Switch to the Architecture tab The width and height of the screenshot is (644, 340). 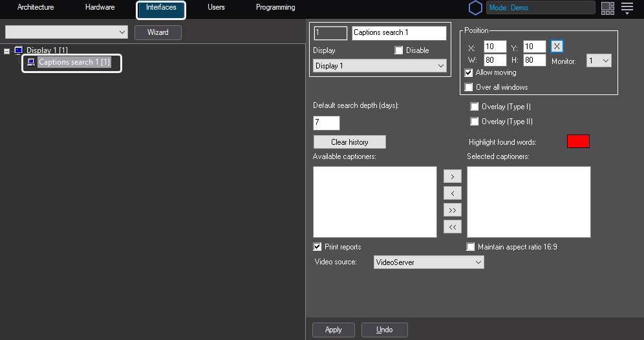point(36,7)
